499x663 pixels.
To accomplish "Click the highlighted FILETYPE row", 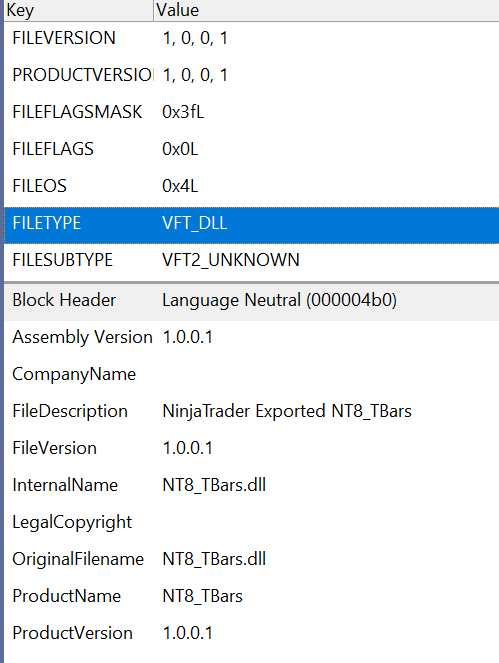I will 252,225.
